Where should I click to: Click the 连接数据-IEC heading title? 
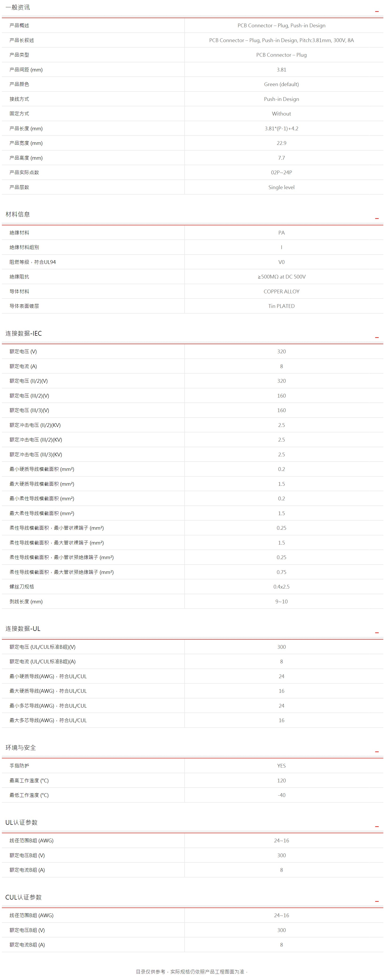point(24,333)
